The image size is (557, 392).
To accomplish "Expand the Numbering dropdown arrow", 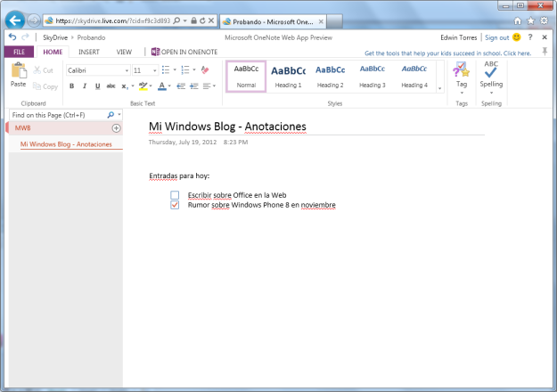I will click(194, 69).
